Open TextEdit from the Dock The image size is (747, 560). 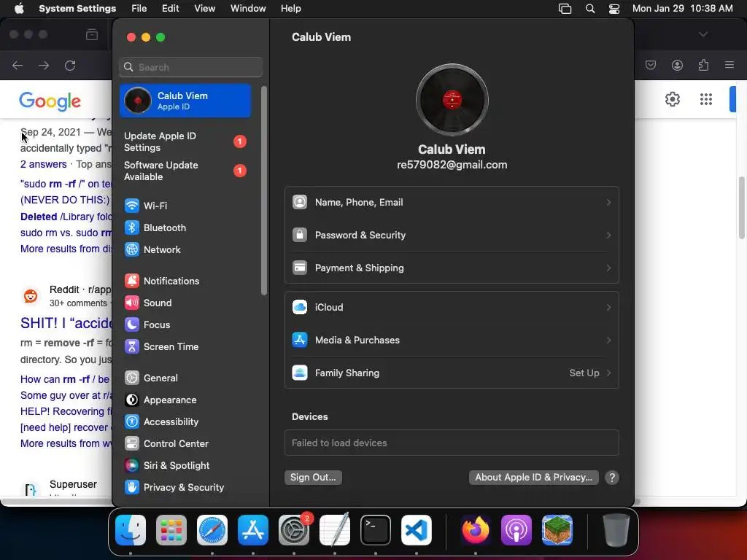(335, 530)
